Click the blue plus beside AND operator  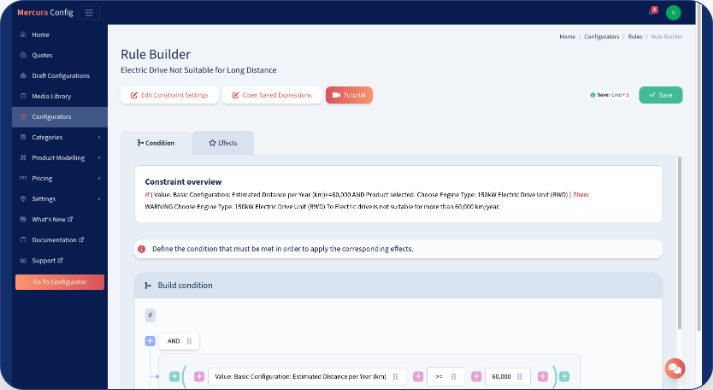[x=150, y=341]
